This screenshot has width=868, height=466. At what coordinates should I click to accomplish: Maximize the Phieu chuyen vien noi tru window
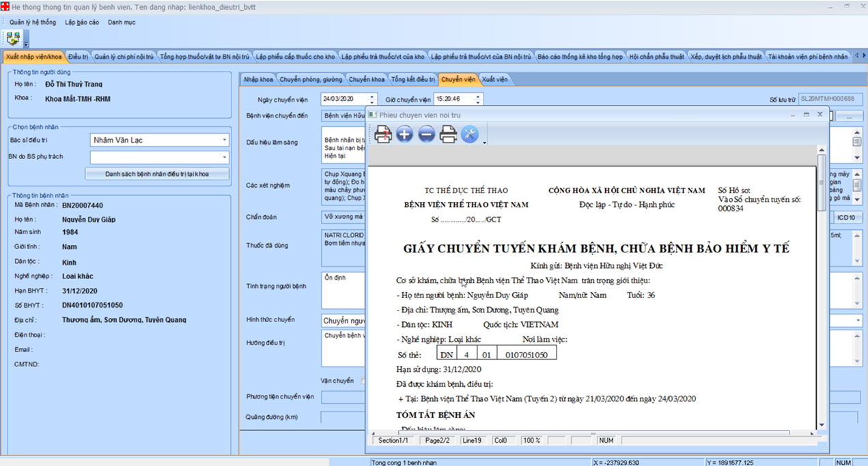tap(807, 115)
